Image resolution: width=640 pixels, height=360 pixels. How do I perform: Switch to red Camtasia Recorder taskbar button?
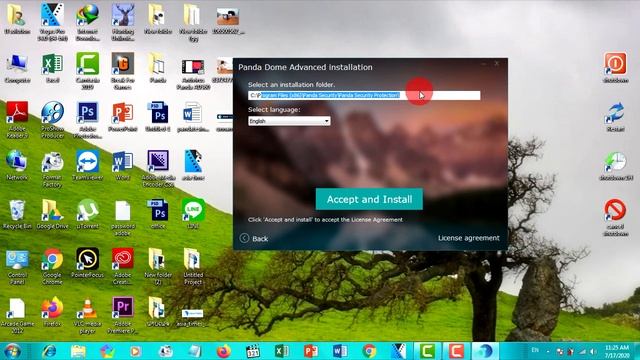[456, 351]
